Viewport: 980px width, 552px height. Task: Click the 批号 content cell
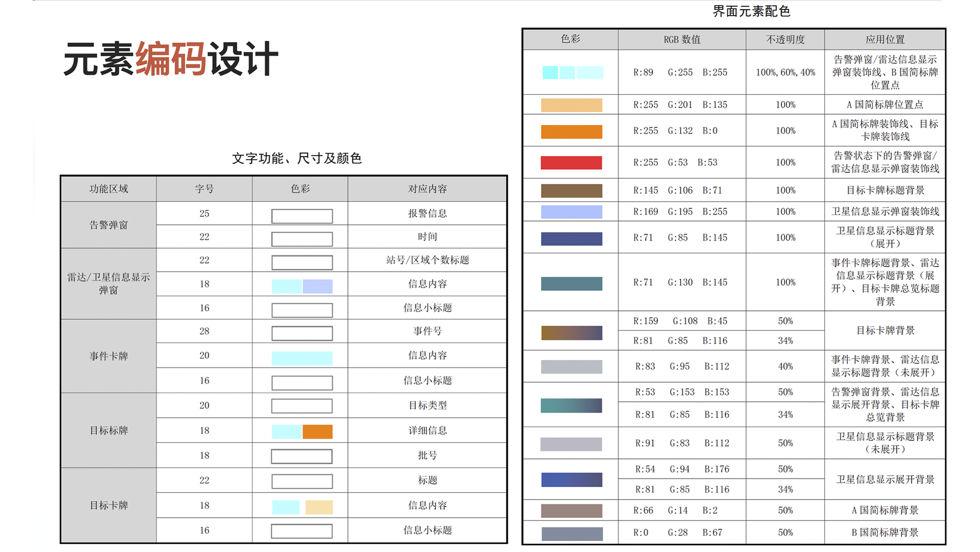[427, 456]
